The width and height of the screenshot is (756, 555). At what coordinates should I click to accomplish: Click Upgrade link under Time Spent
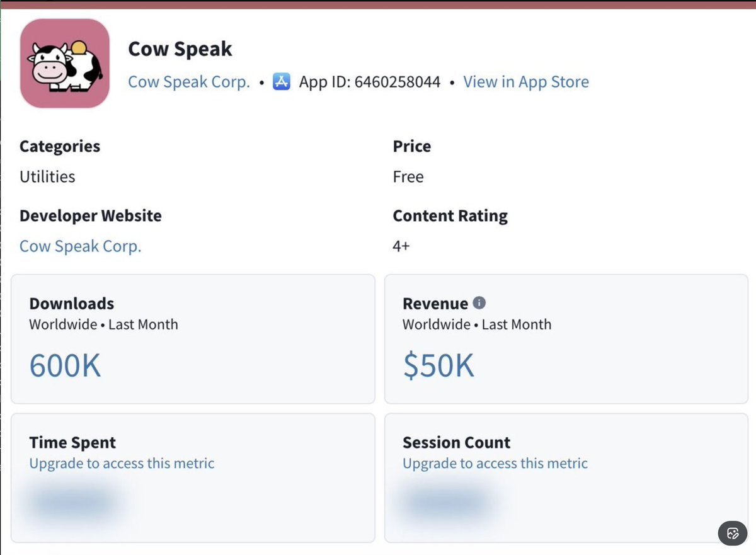122,464
